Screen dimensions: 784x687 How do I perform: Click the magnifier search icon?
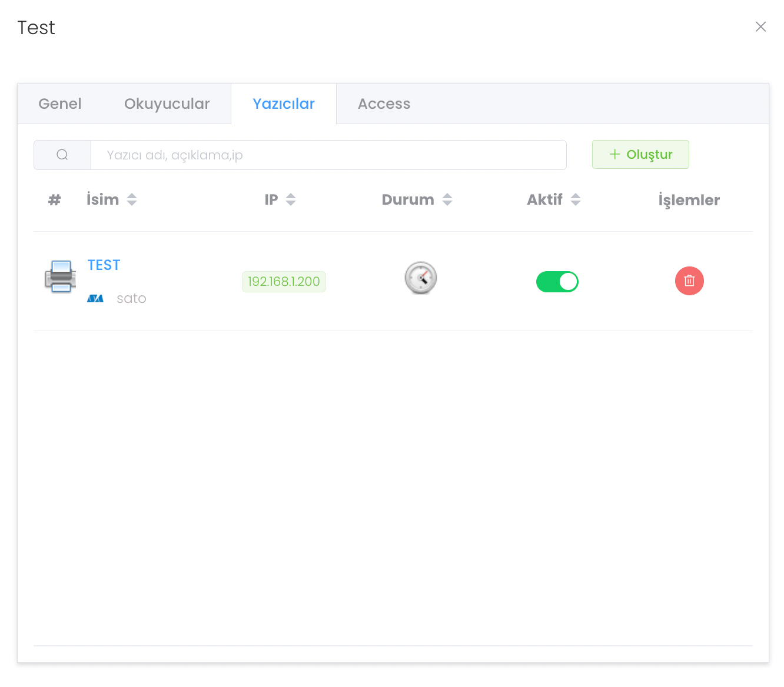[x=62, y=155]
